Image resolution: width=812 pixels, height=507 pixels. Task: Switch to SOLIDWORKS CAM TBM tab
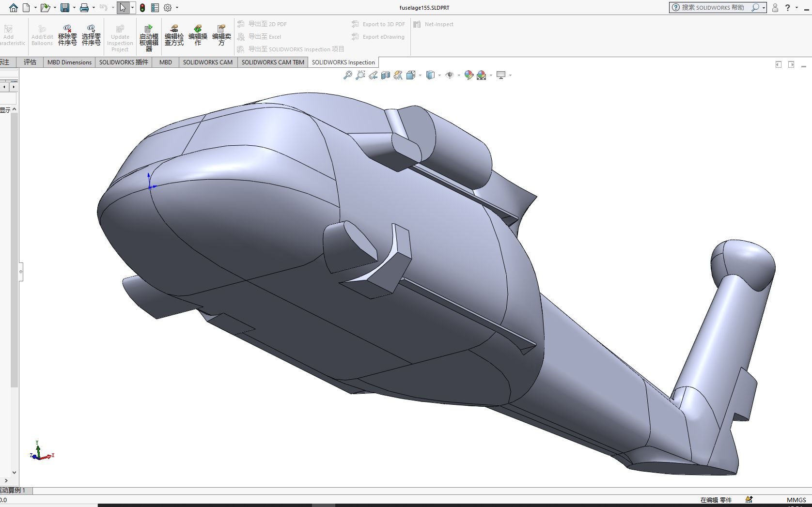(x=273, y=62)
